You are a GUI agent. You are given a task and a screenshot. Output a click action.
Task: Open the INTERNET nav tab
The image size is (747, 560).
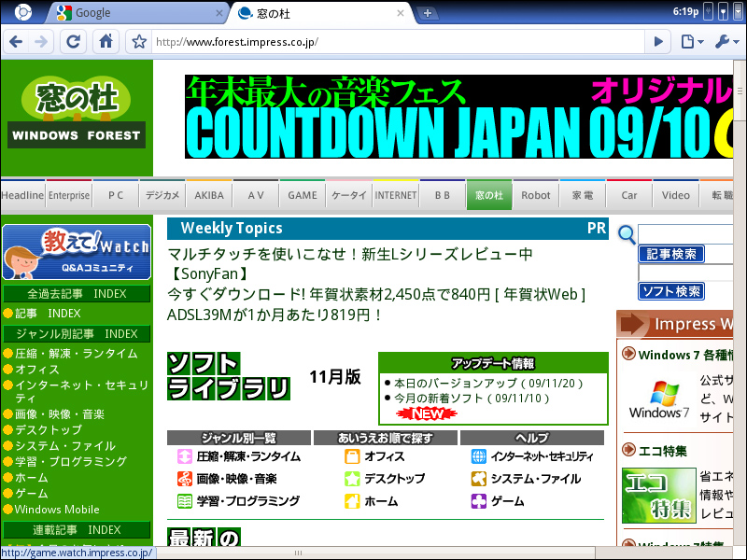click(396, 195)
